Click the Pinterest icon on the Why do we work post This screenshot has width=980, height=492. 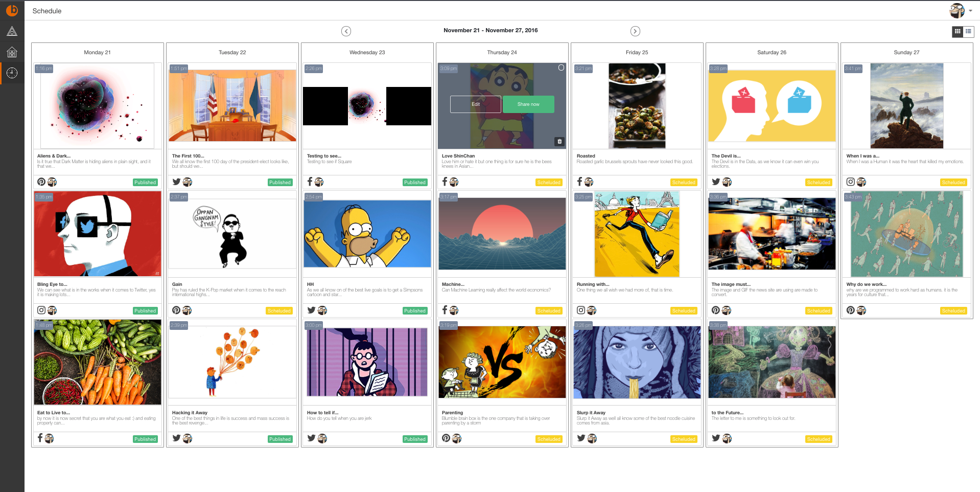851,310
